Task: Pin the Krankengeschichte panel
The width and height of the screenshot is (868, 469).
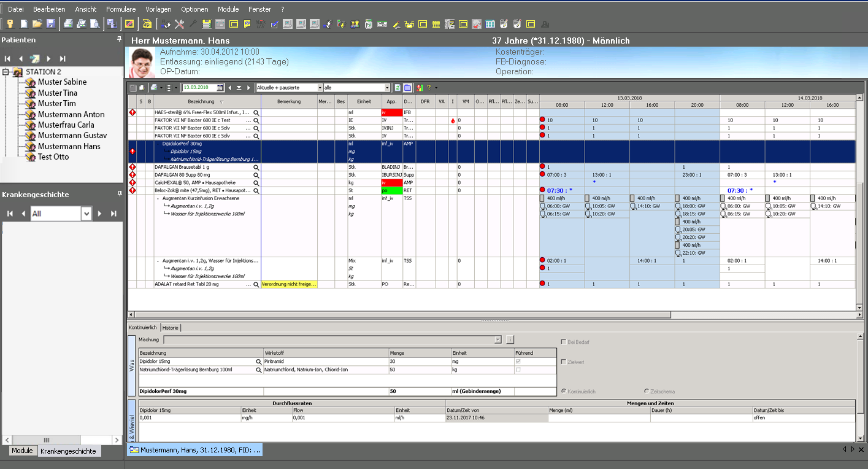Action: click(x=120, y=194)
